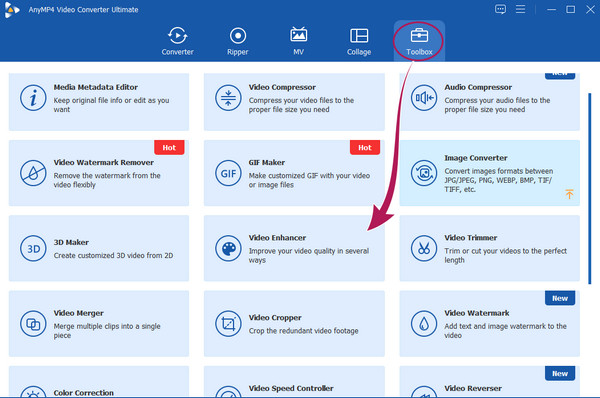
Task: Click "Remove the watermark from the video flexibly" text
Action: (x=107, y=180)
